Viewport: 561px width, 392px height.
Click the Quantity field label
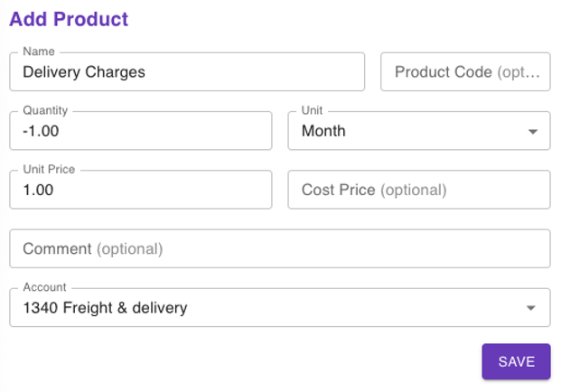click(x=45, y=110)
